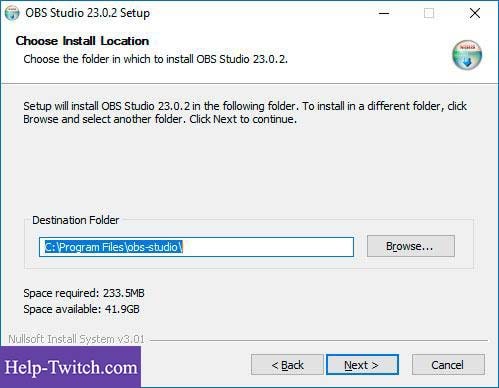Click the Help-Twitch.com watermark banner
This screenshot has height=388, width=499.
tap(70, 367)
